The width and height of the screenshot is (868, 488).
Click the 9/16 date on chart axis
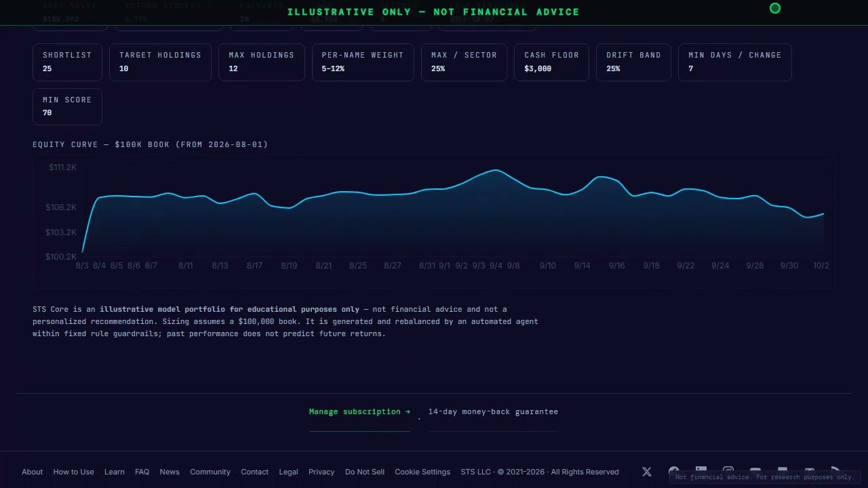(616, 266)
